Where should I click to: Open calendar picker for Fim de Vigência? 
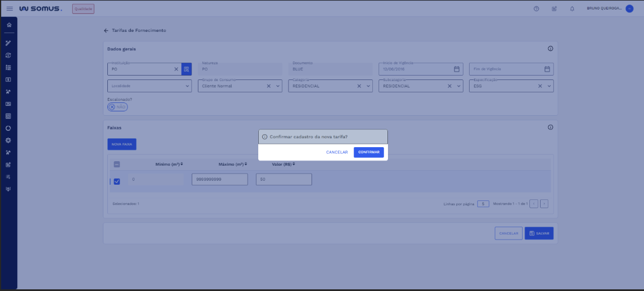click(x=547, y=69)
